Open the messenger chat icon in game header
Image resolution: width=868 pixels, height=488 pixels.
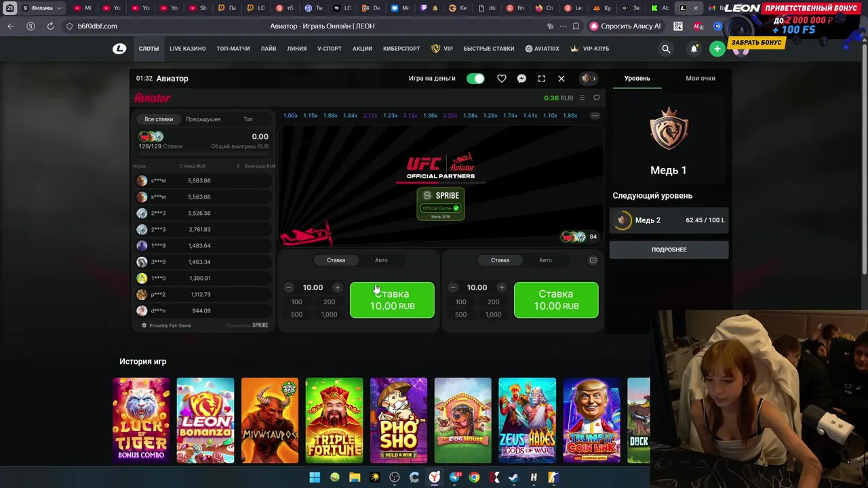click(521, 79)
